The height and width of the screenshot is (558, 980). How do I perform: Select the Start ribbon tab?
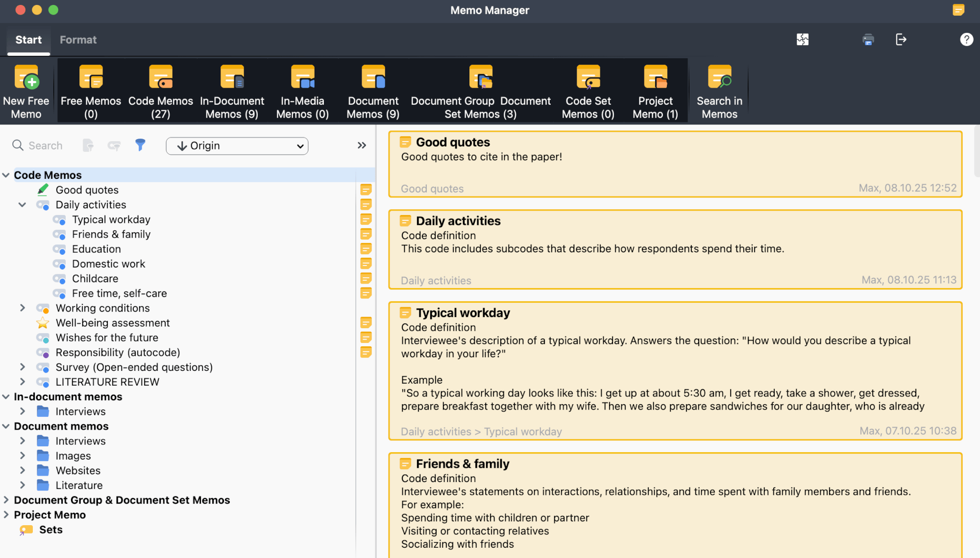tap(28, 40)
